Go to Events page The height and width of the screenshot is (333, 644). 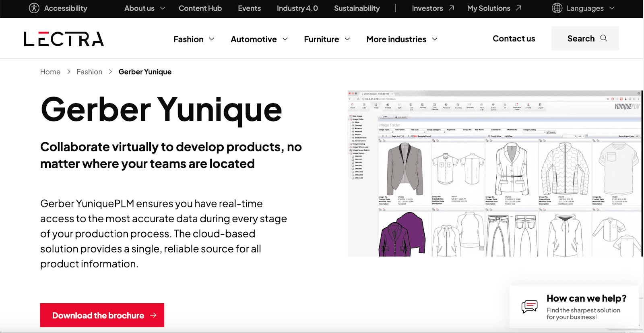[249, 8]
